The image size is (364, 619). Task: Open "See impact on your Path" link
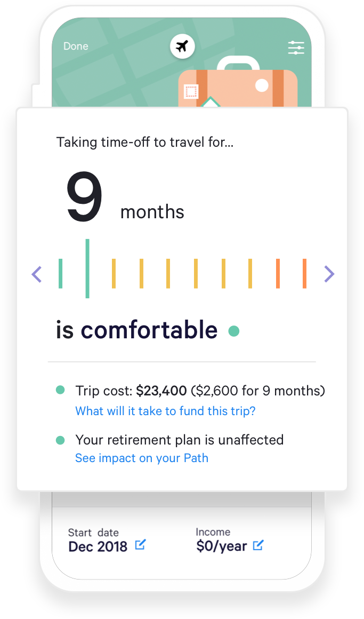[142, 458]
